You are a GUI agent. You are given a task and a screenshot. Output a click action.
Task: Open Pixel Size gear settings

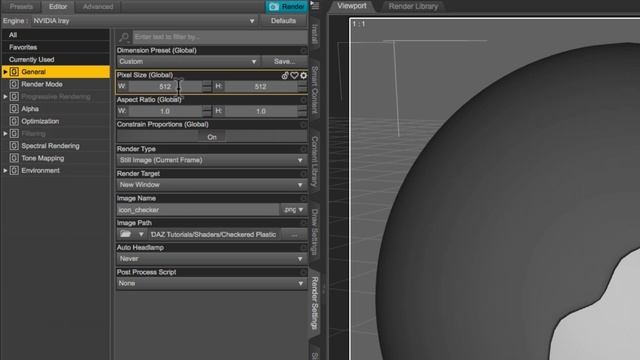pos(303,76)
